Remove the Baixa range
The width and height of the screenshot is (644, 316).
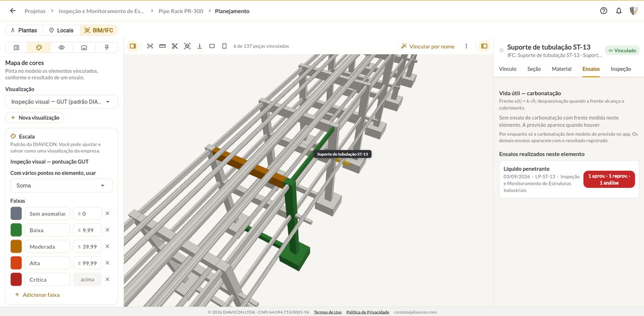[107, 230]
